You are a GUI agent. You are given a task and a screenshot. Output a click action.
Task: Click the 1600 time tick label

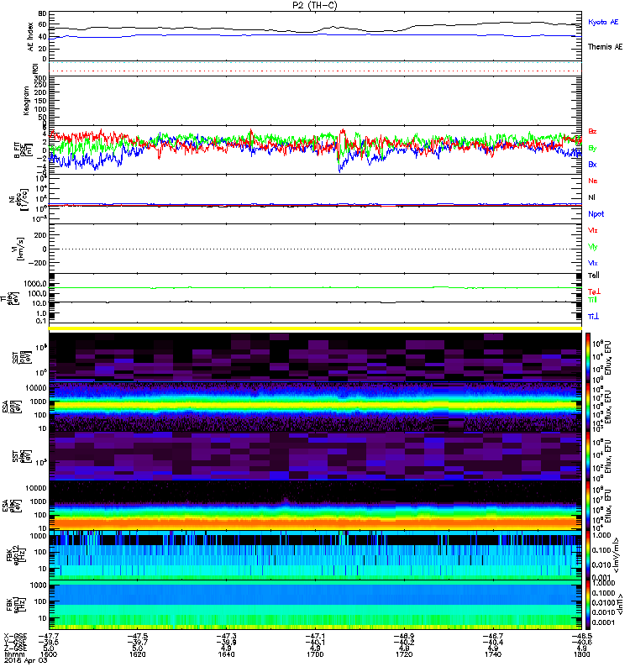pos(49,654)
